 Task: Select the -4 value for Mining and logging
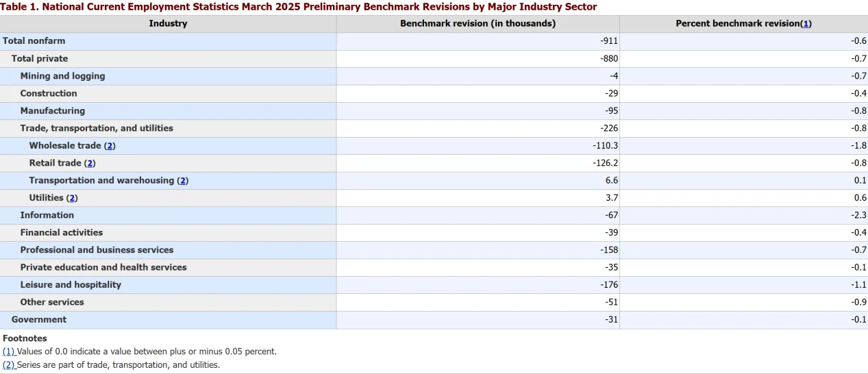[614, 76]
